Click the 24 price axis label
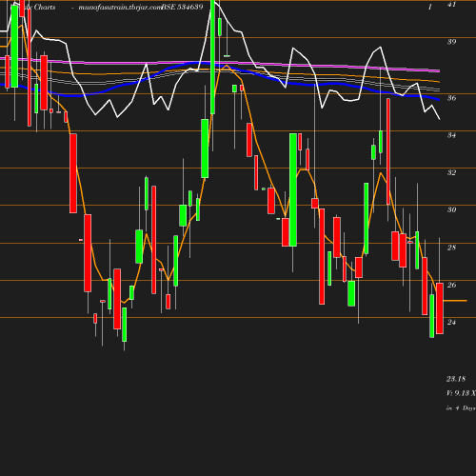 pyautogui.click(x=451, y=322)
